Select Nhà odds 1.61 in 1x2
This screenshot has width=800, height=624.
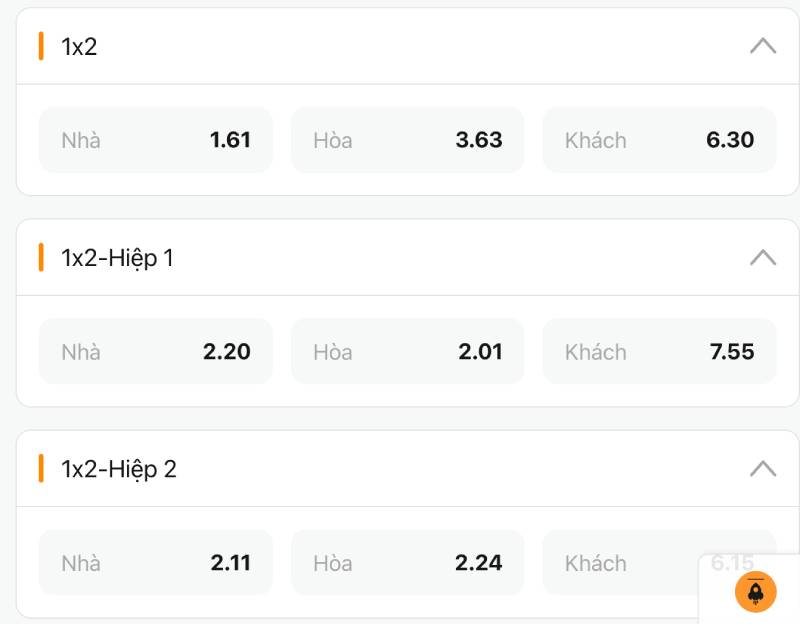click(x=156, y=140)
